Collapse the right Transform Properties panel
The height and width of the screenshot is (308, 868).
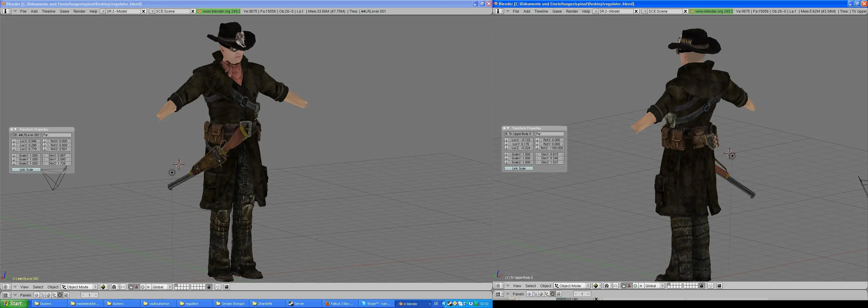pos(508,128)
